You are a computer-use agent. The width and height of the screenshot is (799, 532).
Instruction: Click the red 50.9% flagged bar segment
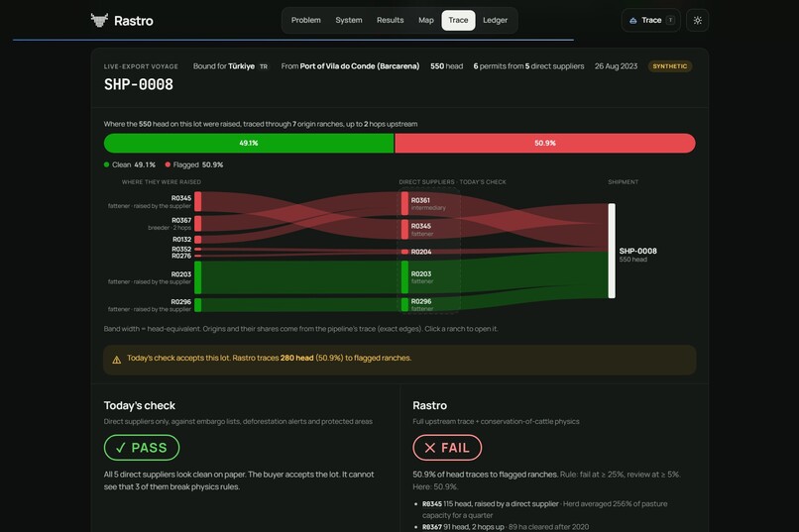click(x=544, y=143)
